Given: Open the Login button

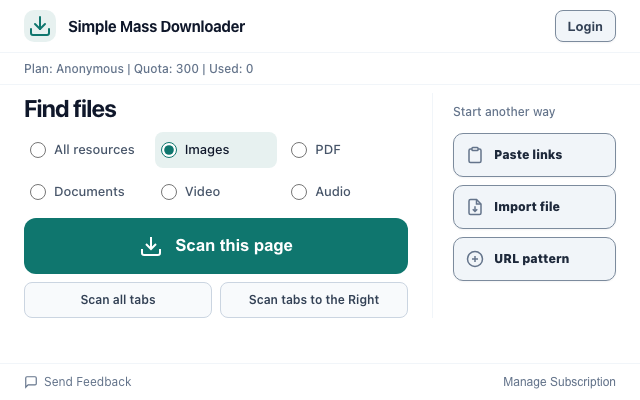Looking at the screenshot, I should tap(585, 26).
